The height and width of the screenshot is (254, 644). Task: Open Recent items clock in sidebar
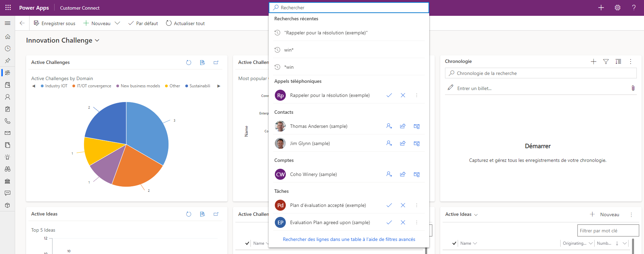(x=8, y=48)
